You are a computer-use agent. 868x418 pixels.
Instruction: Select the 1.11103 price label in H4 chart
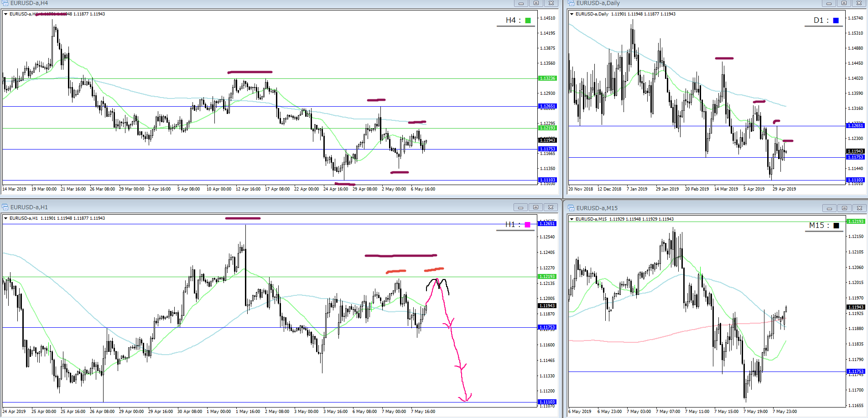click(548, 180)
